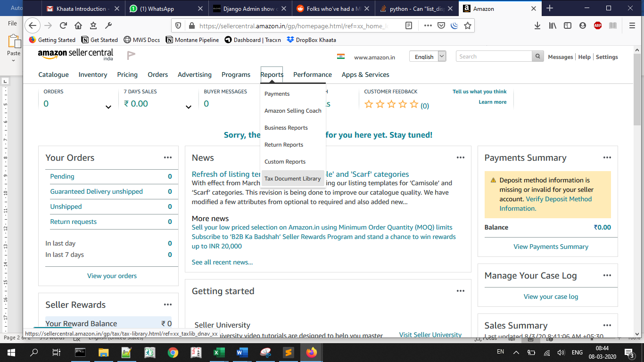
Task: Click the Adblock Plus ABP icon
Action: click(x=598, y=26)
